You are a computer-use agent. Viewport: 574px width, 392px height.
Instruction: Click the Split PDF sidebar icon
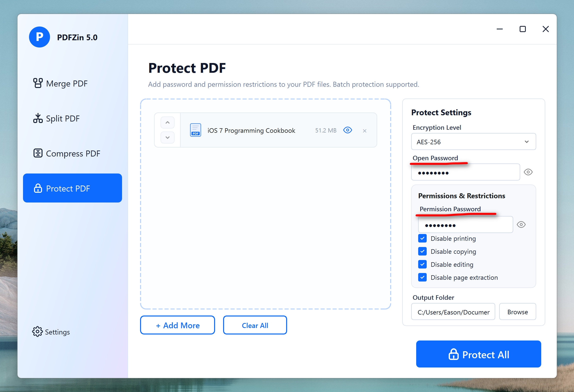(38, 118)
